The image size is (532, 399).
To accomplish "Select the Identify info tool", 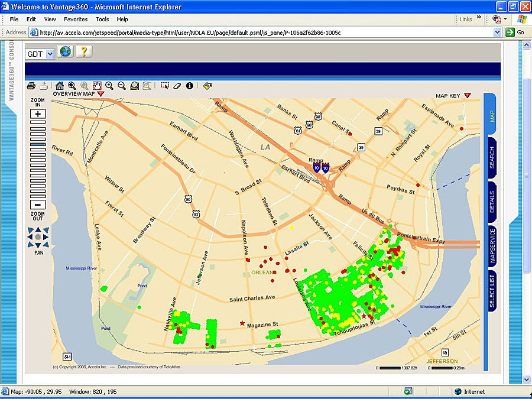I will [x=190, y=86].
